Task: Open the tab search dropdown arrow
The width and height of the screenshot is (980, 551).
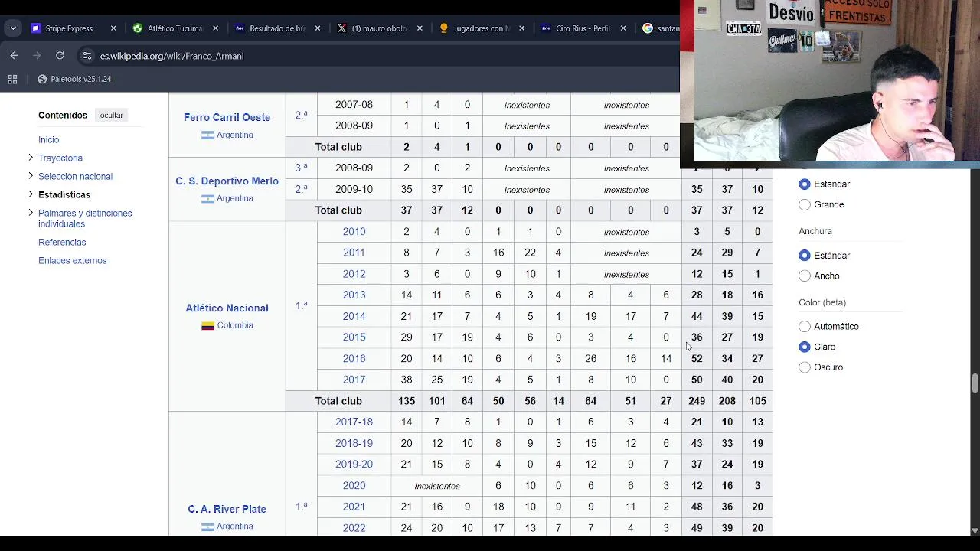Action: (13, 28)
